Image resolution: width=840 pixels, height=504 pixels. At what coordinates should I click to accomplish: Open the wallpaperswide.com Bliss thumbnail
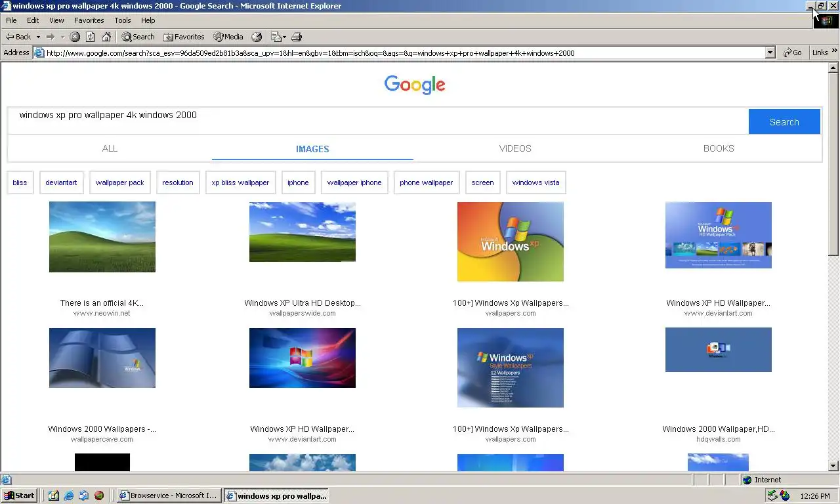pyautogui.click(x=303, y=232)
